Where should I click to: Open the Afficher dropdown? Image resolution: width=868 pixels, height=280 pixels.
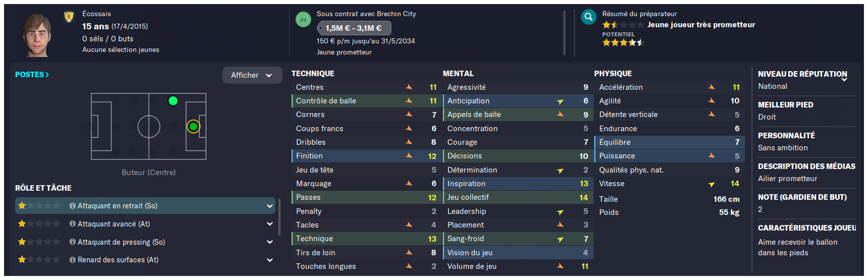(252, 75)
